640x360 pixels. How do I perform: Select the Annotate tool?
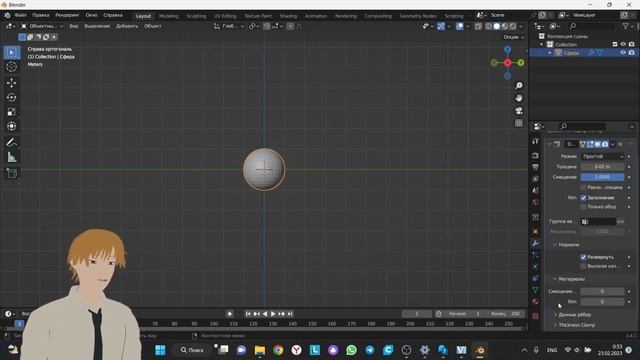click(x=11, y=142)
